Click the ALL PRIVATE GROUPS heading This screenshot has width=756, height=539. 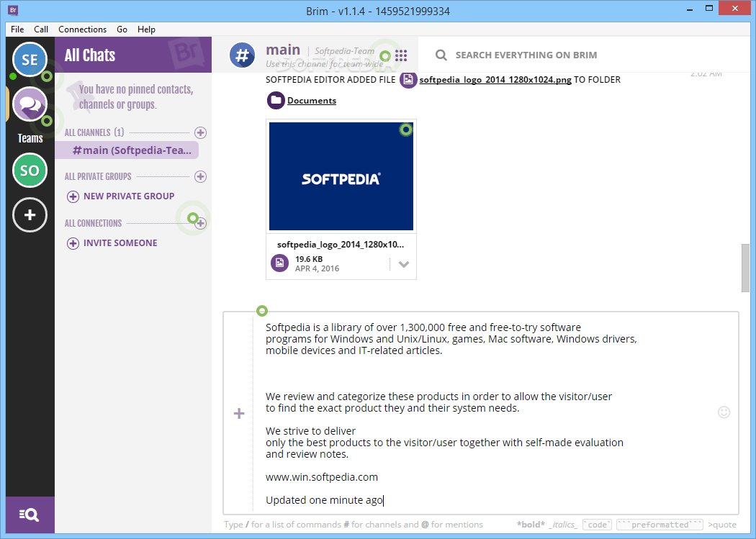pyautogui.click(x=98, y=176)
